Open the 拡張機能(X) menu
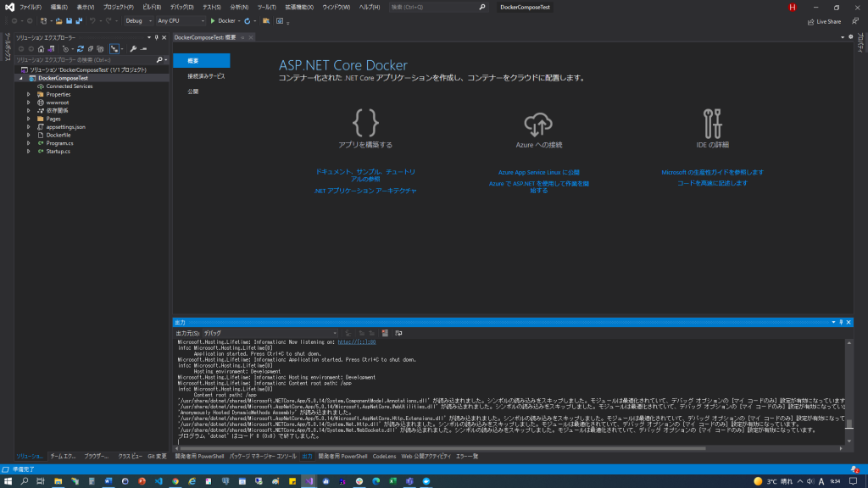This screenshot has height=488, width=868. 299,7
